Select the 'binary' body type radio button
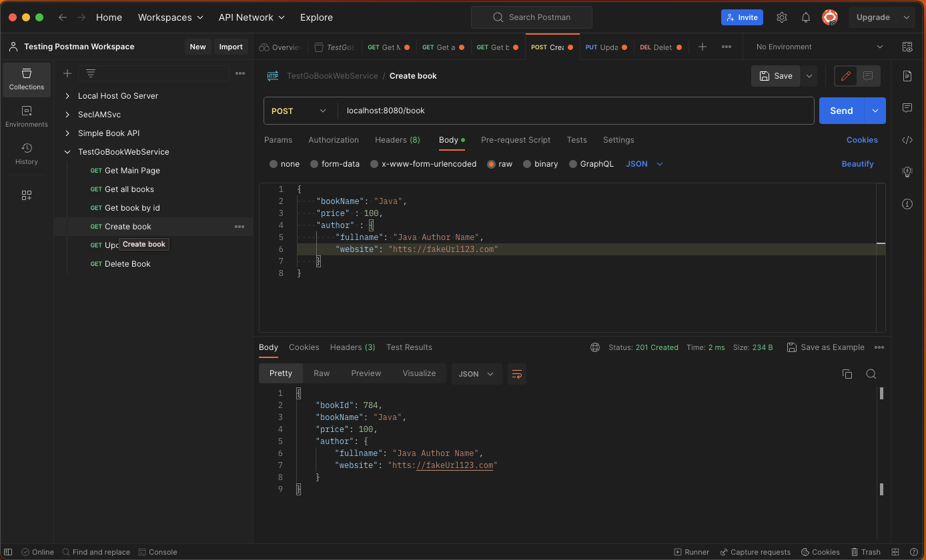926x560 pixels. pos(527,164)
